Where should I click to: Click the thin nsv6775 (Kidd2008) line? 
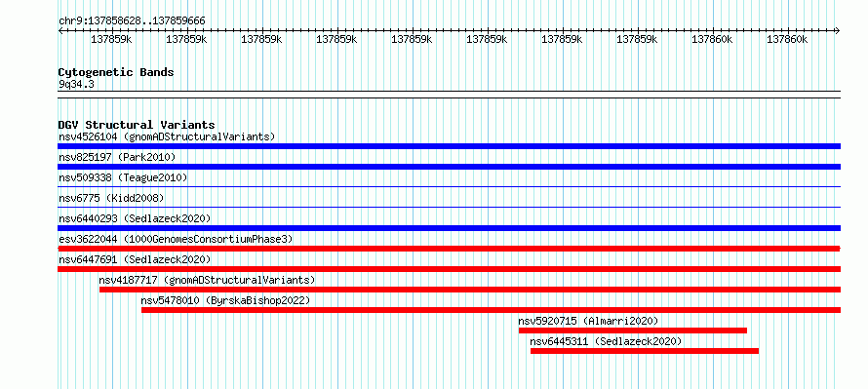(449, 208)
